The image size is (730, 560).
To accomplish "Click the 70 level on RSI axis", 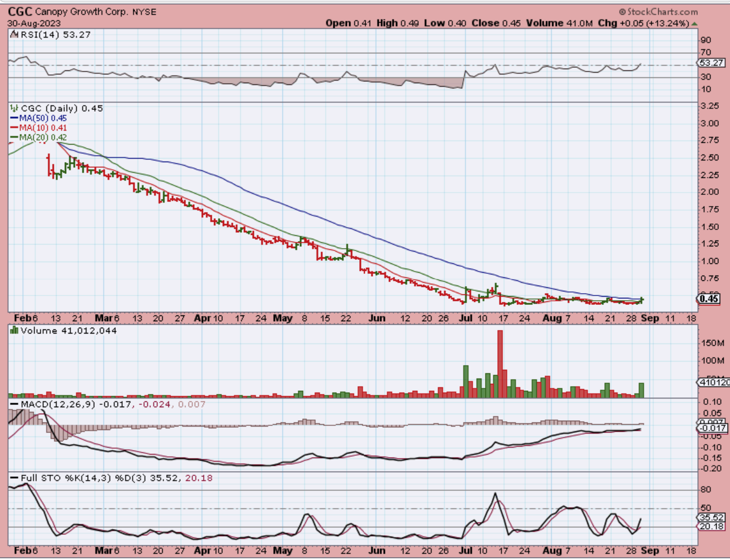I will [x=706, y=53].
